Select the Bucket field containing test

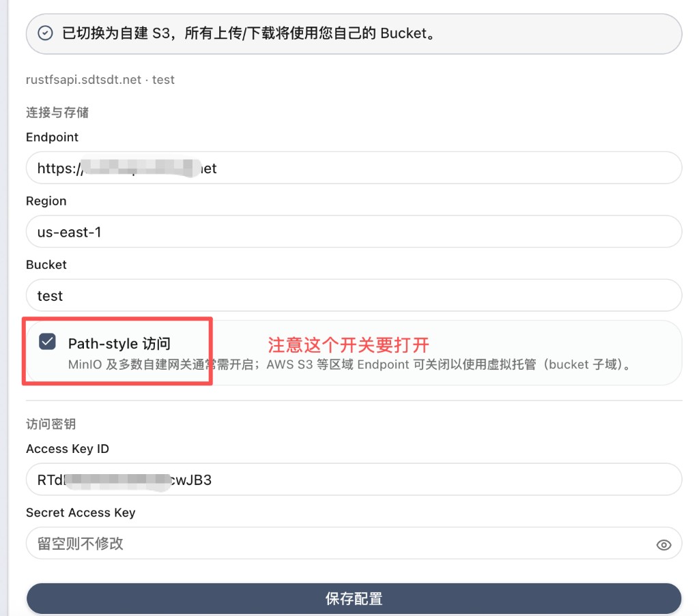[354, 295]
